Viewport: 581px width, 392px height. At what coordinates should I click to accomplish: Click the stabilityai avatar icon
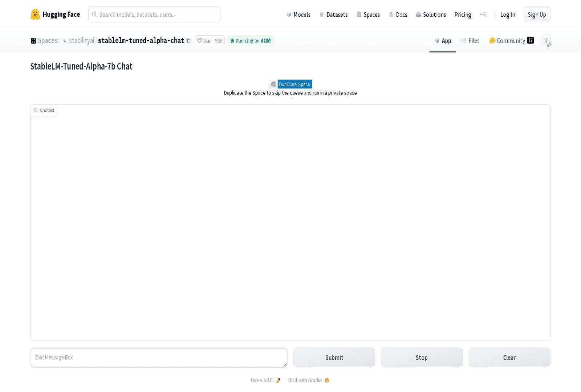64,41
